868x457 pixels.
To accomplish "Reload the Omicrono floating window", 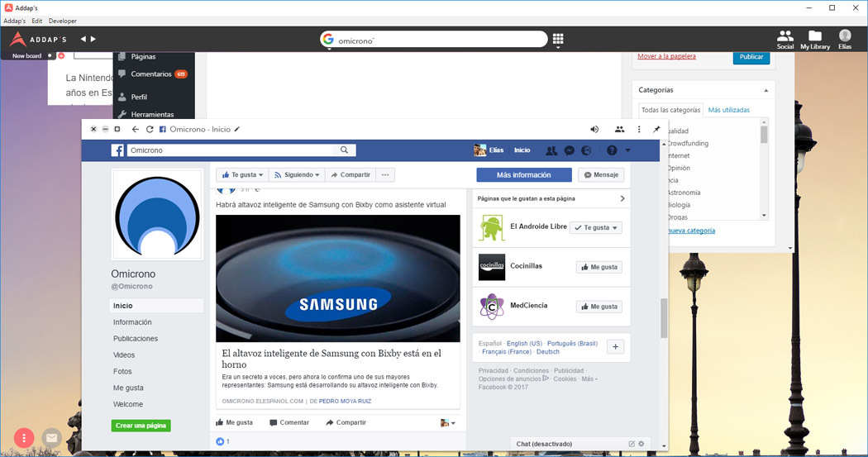I will 150,129.
